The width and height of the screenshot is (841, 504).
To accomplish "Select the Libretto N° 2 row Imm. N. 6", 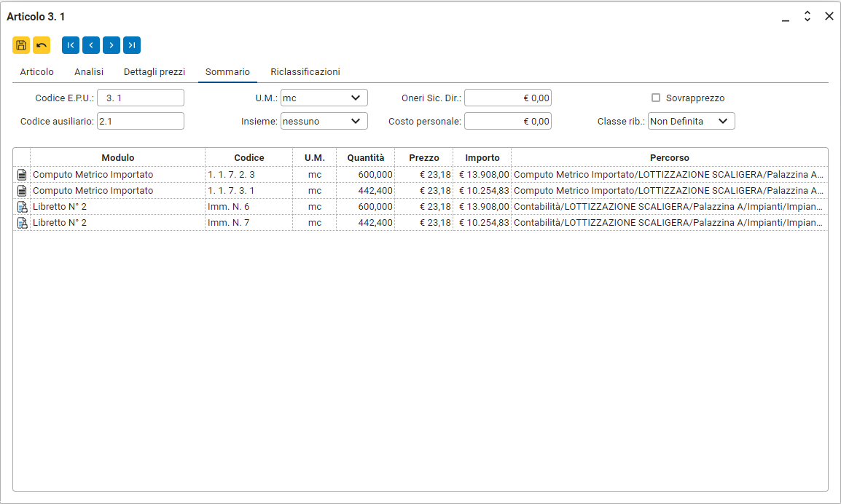I will tap(117, 207).
